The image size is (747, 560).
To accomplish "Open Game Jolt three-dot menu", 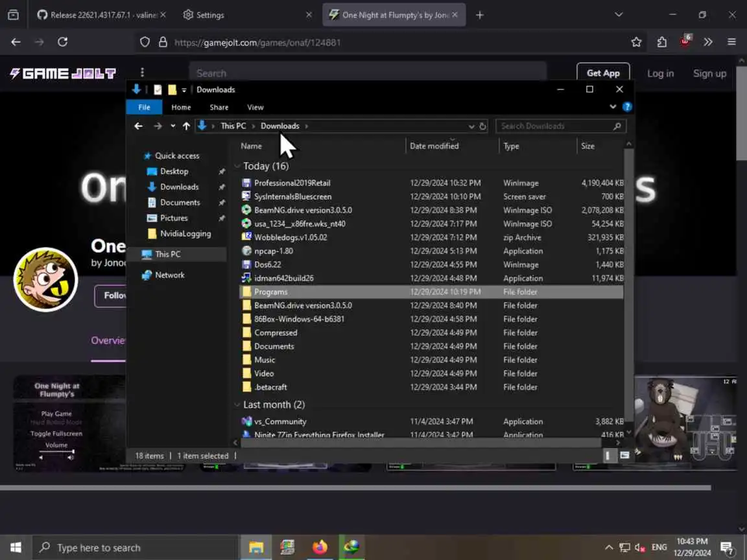I will click(142, 73).
